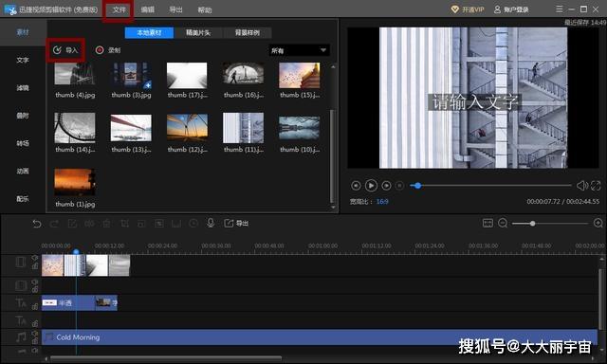Open 滤镜 panel in left sidebar

(23, 88)
